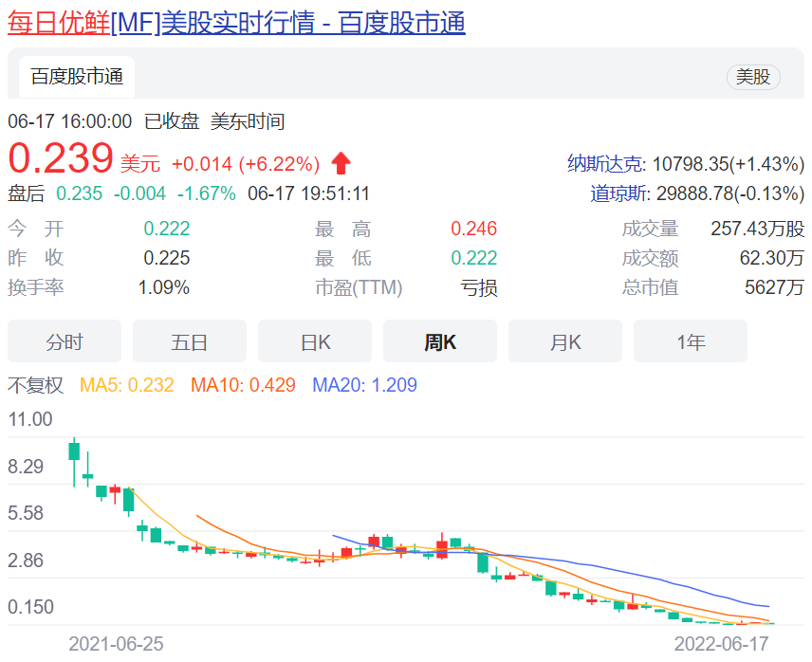Image resolution: width=812 pixels, height=662 pixels.
Task: Select the 百度股市通 tab
Action: tap(77, 77)
